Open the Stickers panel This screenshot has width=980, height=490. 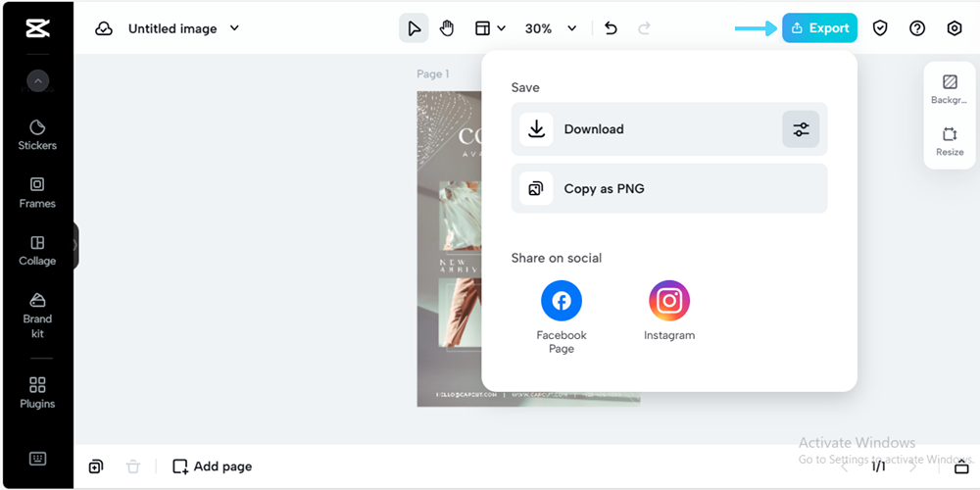(37, 134)
